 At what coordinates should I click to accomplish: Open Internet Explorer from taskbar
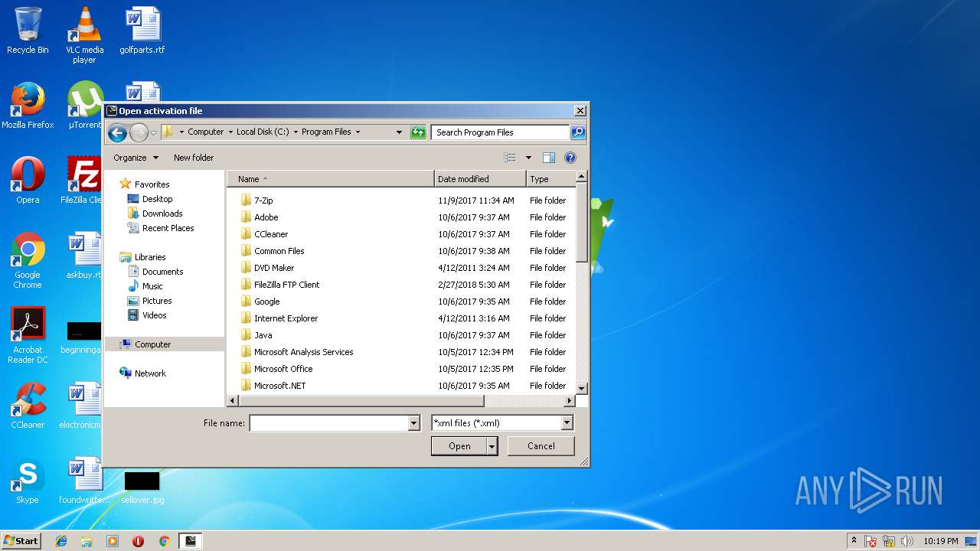(x=61, y=541)
